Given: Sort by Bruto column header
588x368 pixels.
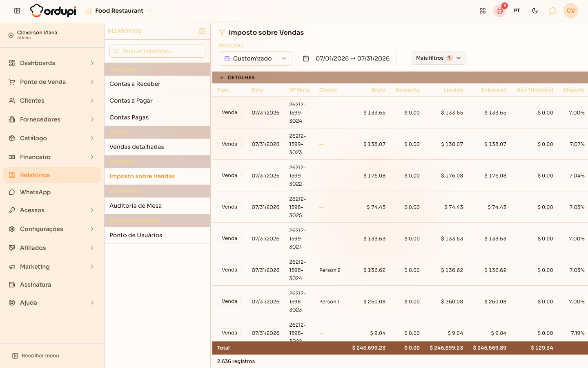Looking at the screenshot, I should (378, 90).
